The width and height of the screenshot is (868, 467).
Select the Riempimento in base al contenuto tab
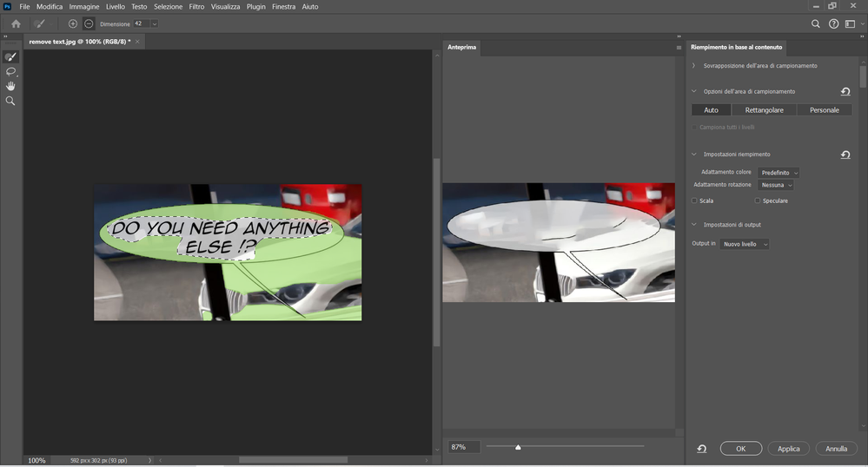736,47
